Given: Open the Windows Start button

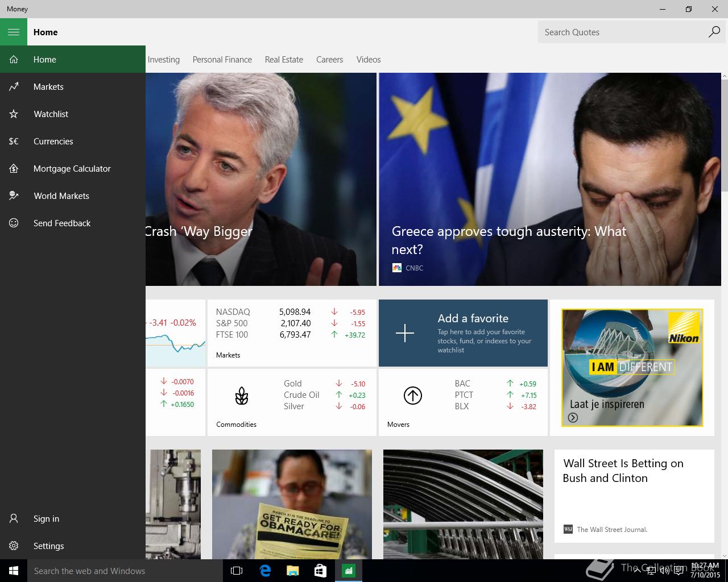Looking at the screenshot, I should click(14, 571).
